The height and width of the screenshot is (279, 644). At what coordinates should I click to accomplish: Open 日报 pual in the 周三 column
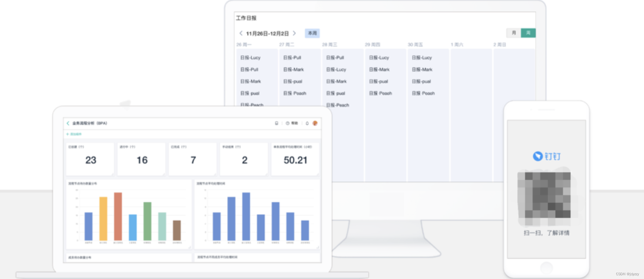tap(336, 94)
